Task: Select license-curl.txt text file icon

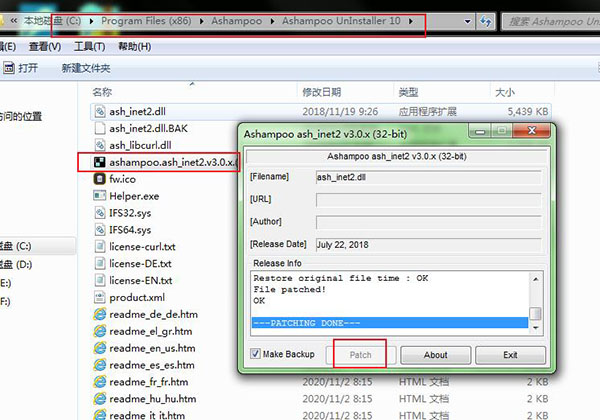Action: click(x=99, y=246)
